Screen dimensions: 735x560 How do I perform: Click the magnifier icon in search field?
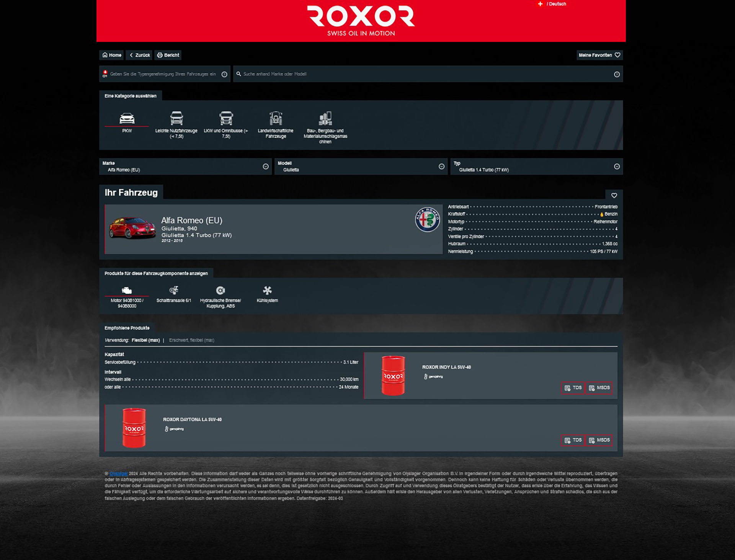(x=238, y=74)
